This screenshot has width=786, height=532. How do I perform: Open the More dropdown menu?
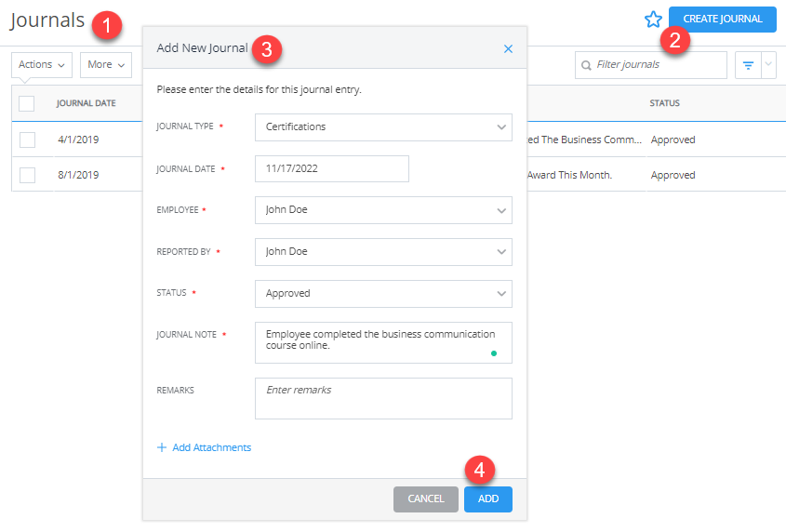(x=106, y=65)
